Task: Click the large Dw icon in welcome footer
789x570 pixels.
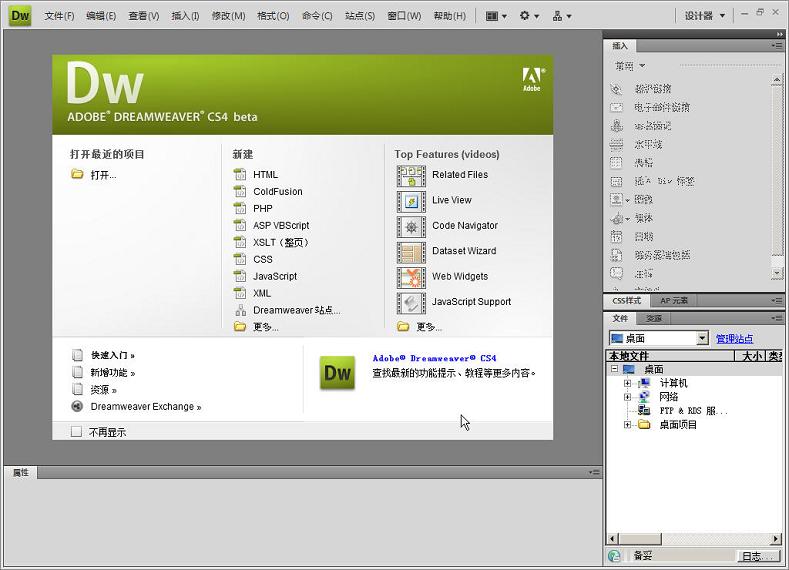Action: pyautogui.click(x=337, y=373)
